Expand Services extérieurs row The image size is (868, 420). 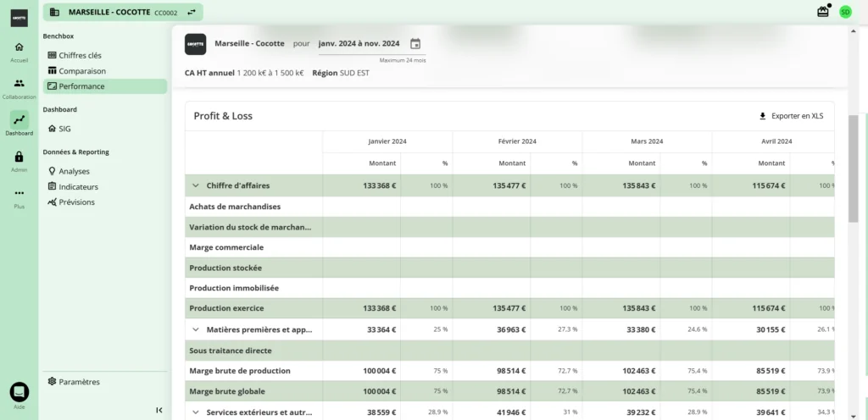(x=196, y=412)
